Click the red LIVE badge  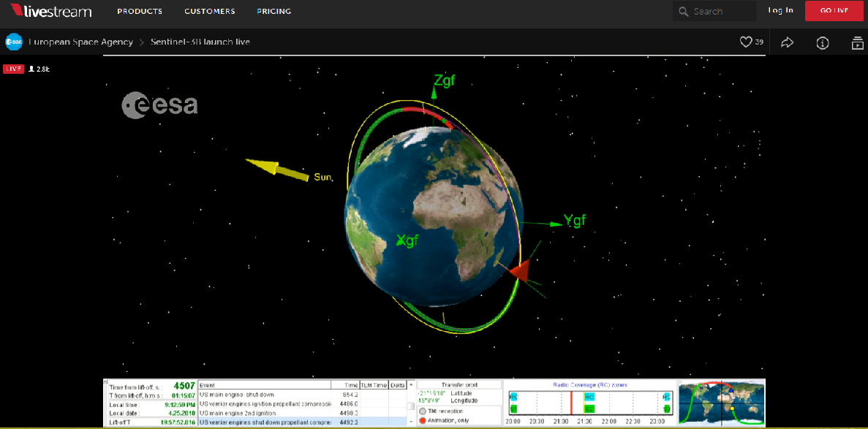[13, 69]
